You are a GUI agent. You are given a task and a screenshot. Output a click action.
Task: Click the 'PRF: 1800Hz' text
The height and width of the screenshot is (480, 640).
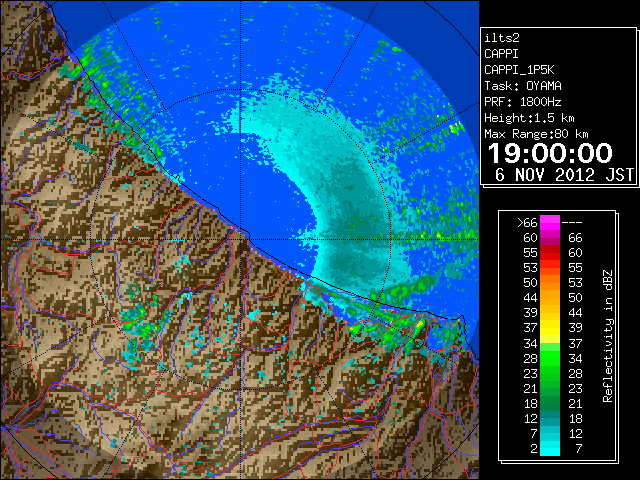click(x=523, y=102)
